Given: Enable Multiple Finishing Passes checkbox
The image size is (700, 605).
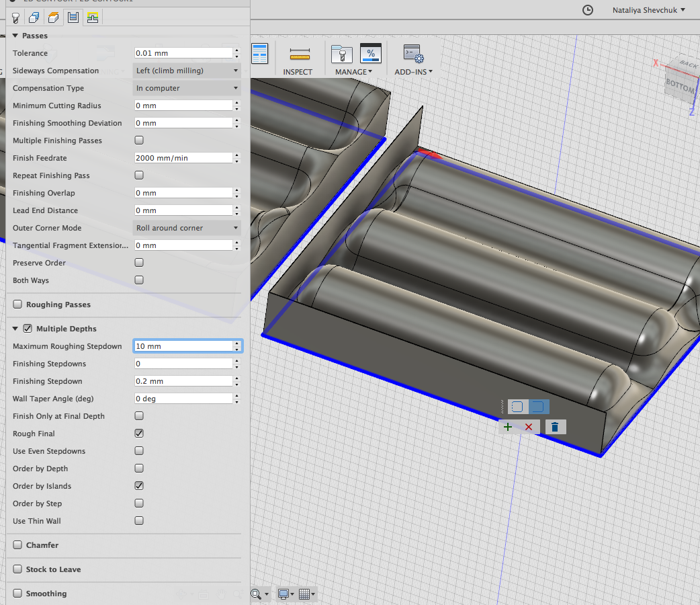Looking at the screenshot, I should pyautogui.click(x=139, y=140).
